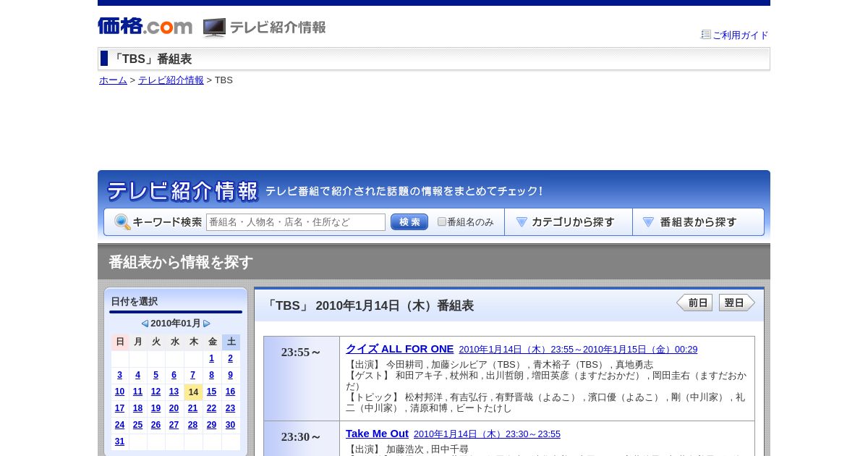This screenshot has width=868, height=456.
Task: Select January 5 in calendar
Action: [156, 375]
